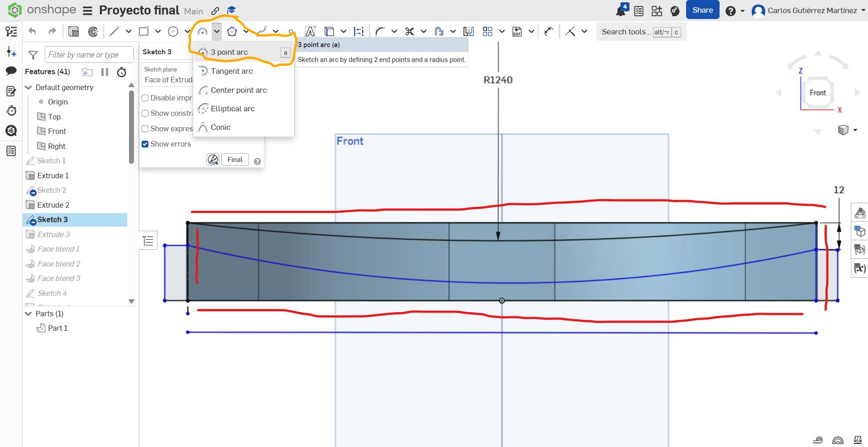Click the Front face of the view cube
This screenshot has width=868, height=447.
click(817, 93)
